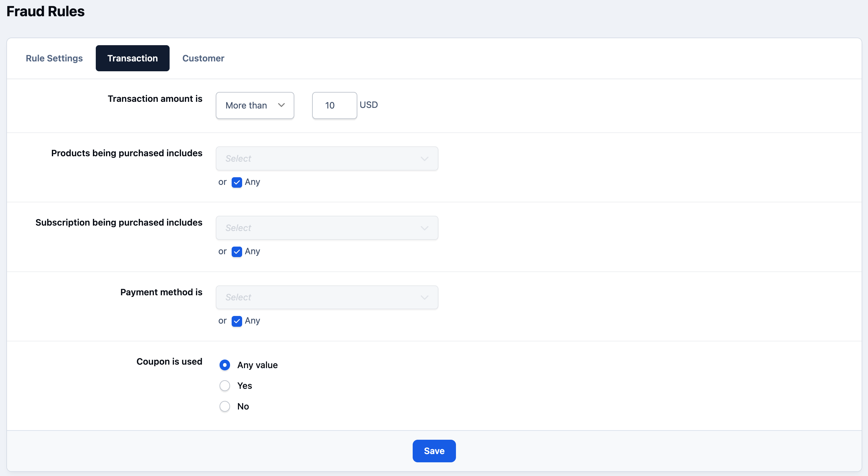
Task: Open the Subscription being purchased select
Action: pyautogui.click(x=327, y=228)
